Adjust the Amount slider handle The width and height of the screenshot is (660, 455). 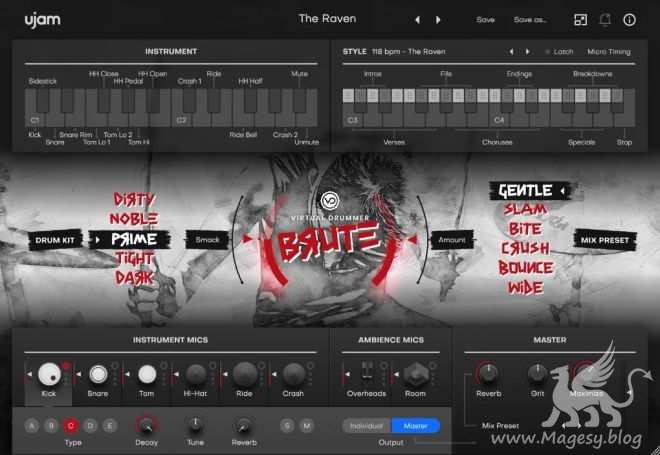pyautogui.click(x=412, y=239)
